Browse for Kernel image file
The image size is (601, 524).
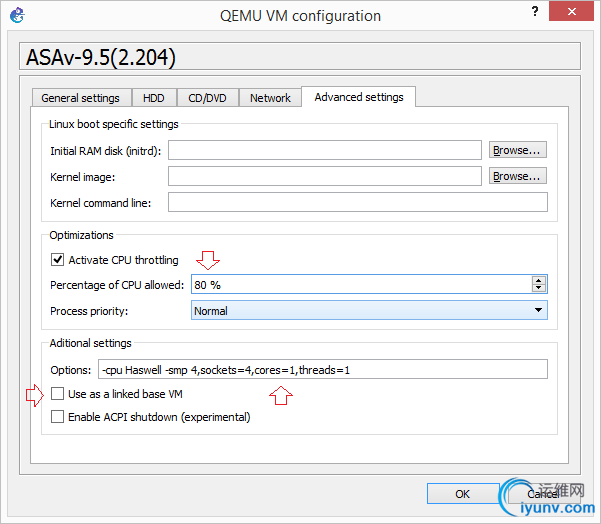[518, 176]
